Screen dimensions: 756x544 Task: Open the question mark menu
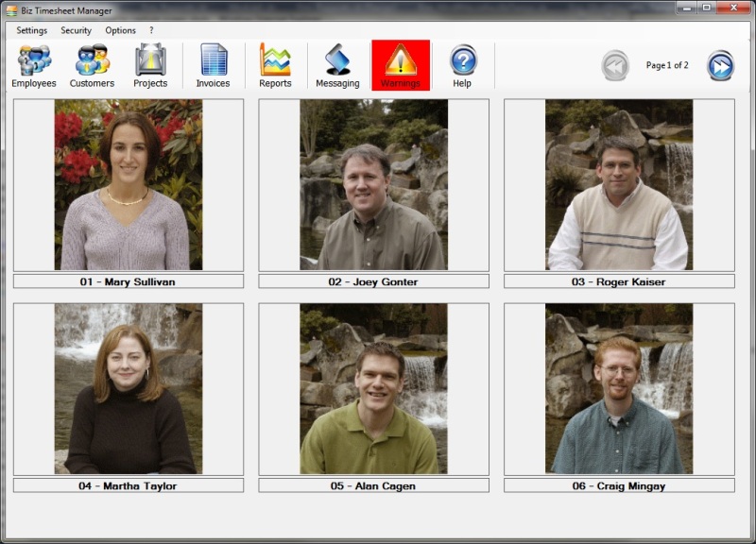[x=151, y=30]
